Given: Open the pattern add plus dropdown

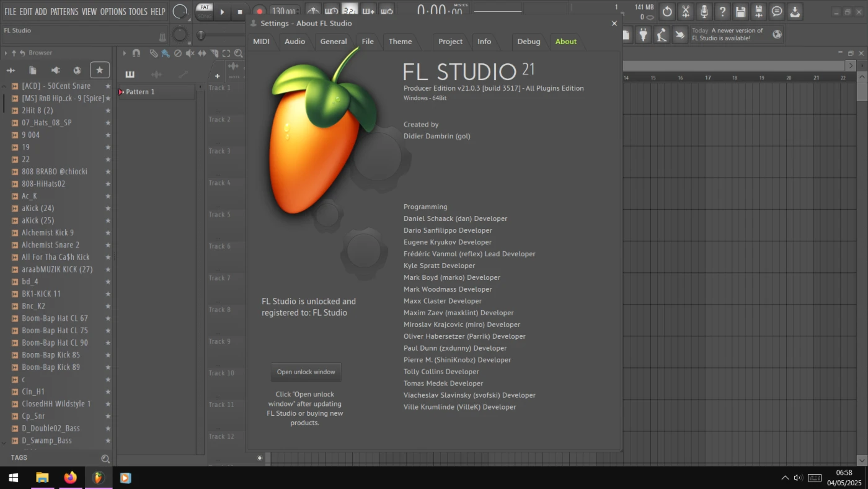Looking at the screenshot, I should tap(217, 76).
